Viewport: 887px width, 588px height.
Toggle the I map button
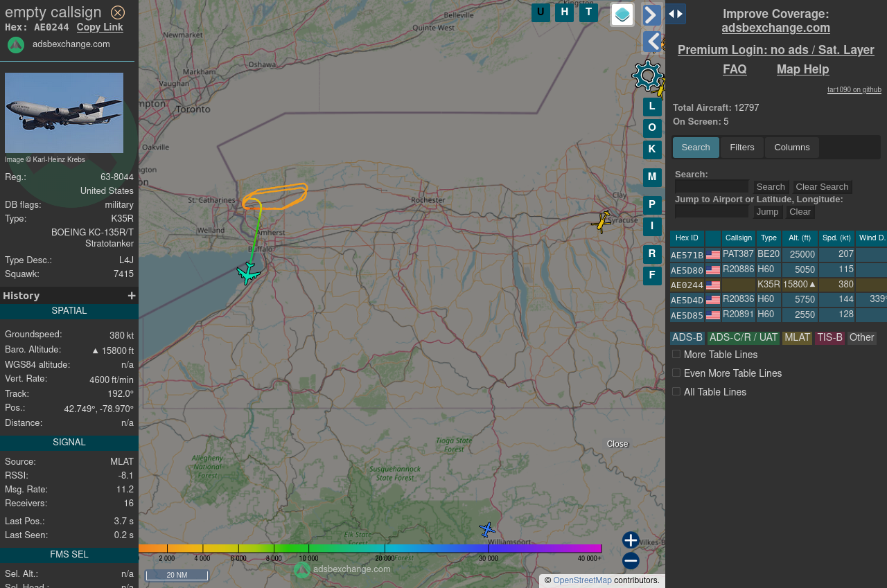click(x=652, y=226)
